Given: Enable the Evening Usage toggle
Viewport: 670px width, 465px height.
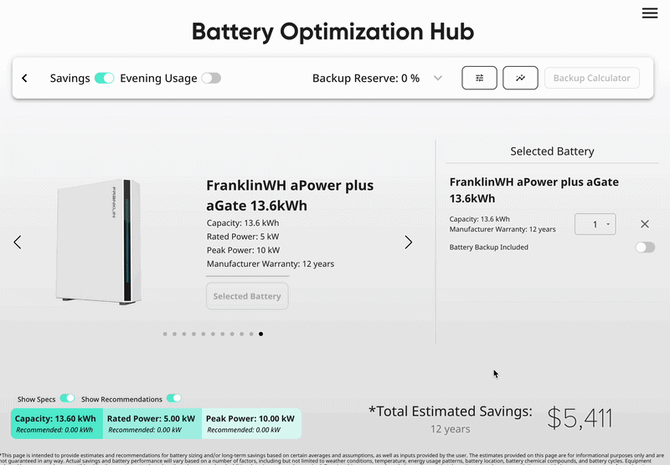Looking at the screenshot, I should pos(211,78).
